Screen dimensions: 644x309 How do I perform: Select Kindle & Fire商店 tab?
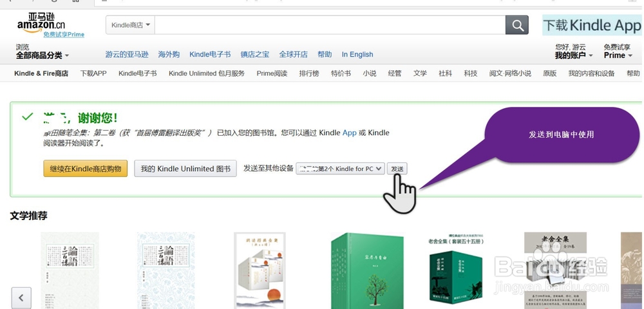tap(41, 73)
